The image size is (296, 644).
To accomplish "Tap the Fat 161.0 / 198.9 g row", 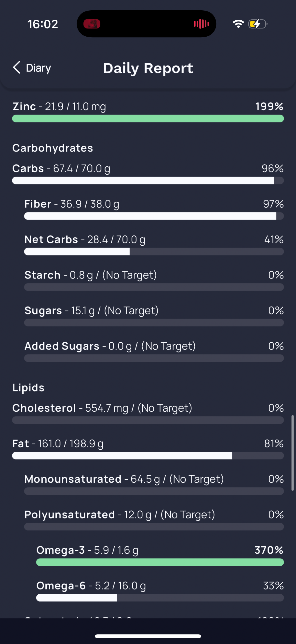I will (148, 448).
